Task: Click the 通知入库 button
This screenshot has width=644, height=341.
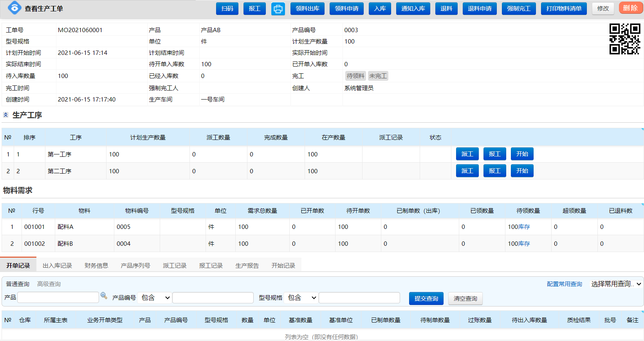Action: pos(413,9)
